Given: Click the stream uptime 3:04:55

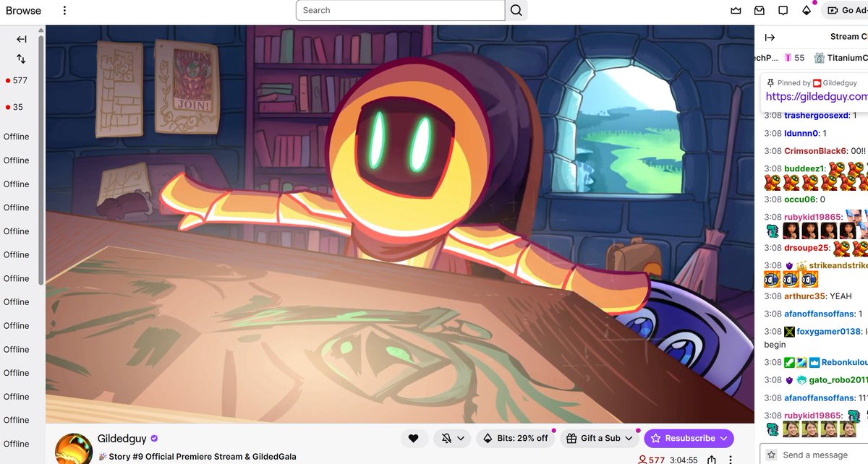Looking at the screenshot, I should [x=684, y=460].
